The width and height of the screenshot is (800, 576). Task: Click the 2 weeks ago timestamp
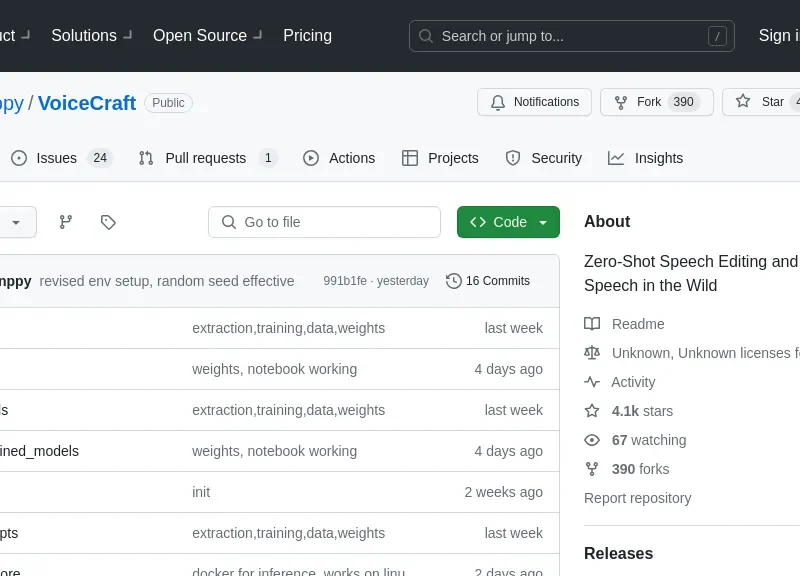pyautogui.click(x=503, y=492)
